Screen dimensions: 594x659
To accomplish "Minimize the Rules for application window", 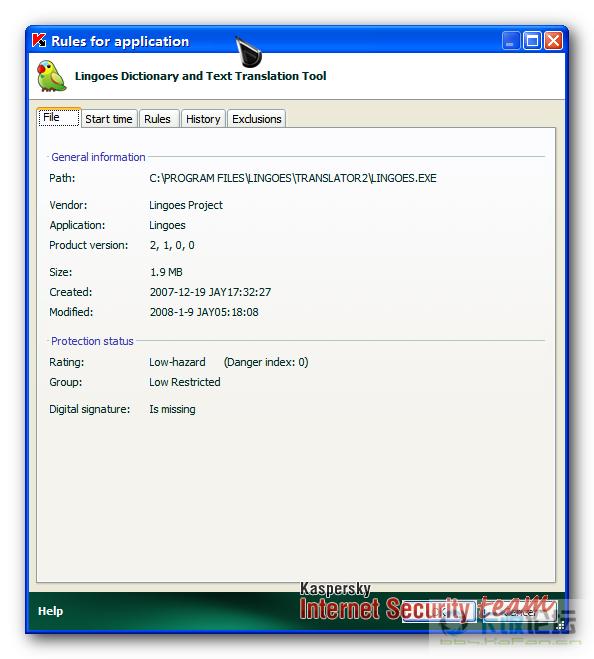I will pyautogui.click(x=511, y=41).
